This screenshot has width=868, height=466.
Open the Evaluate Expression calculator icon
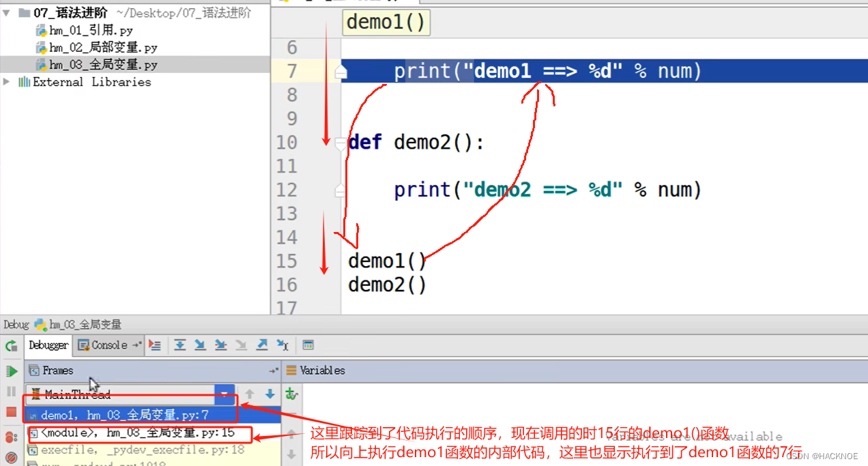coord(308,345)
